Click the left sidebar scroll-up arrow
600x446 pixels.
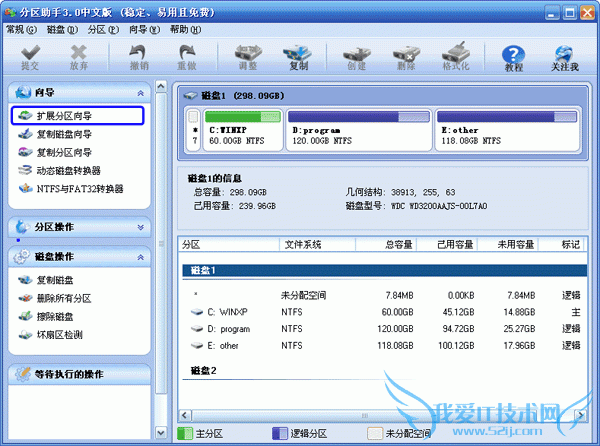click(x=161, y=86)
